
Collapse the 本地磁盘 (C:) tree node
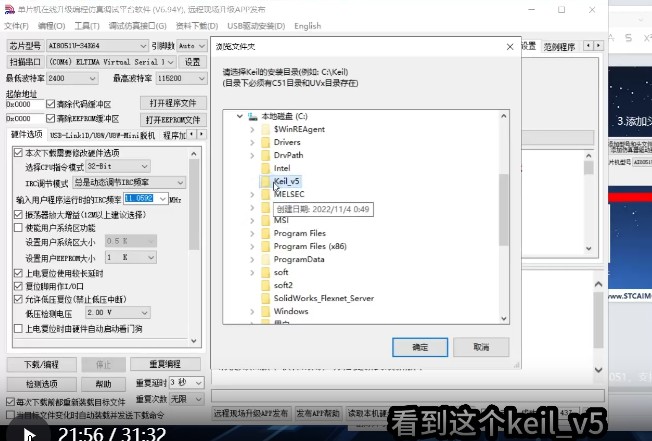tap(240, 116)
